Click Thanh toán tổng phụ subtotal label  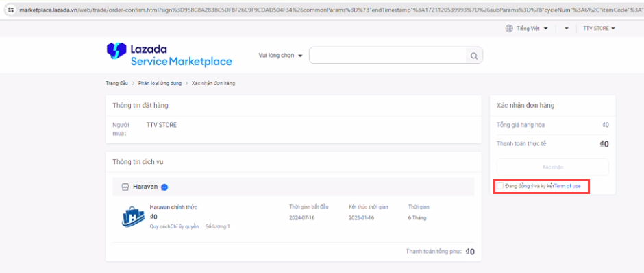[x=434, y=252]
